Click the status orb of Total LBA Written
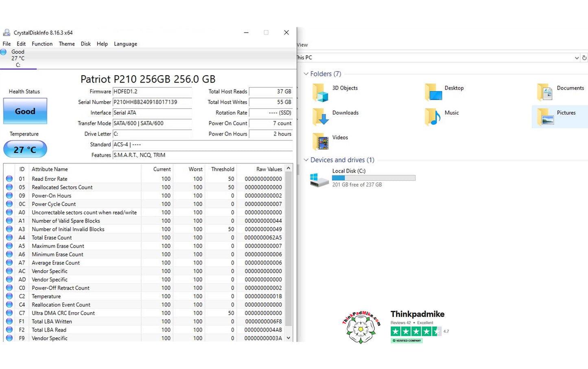Viewport: 588px width, 369px height. coord(9,321)
